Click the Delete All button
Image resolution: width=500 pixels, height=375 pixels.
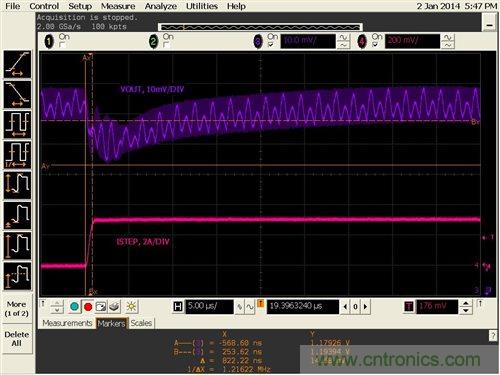pyautogui.click(x=17, y=339)
